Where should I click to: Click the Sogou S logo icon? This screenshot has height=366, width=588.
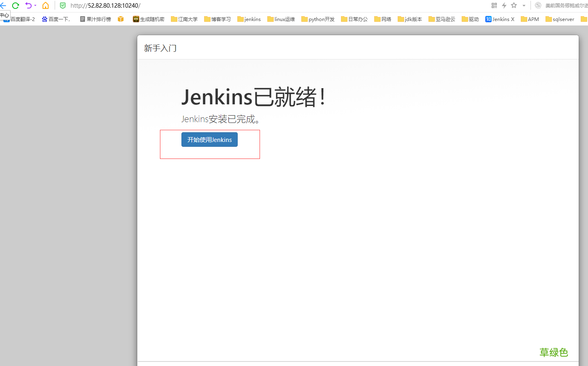(x=538, y=5)
